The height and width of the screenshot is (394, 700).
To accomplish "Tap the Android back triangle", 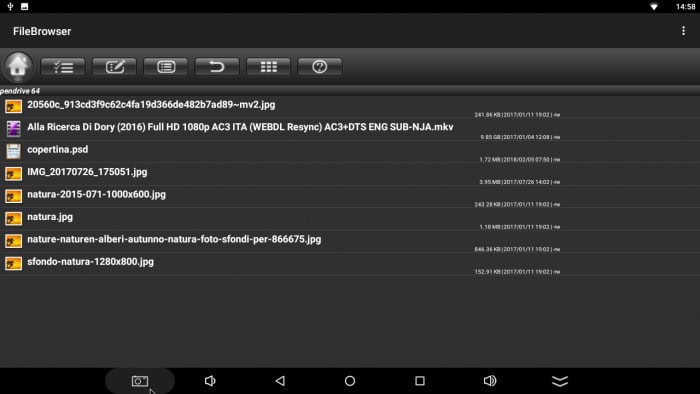I will pyautogui.click(x=280, y=381).
